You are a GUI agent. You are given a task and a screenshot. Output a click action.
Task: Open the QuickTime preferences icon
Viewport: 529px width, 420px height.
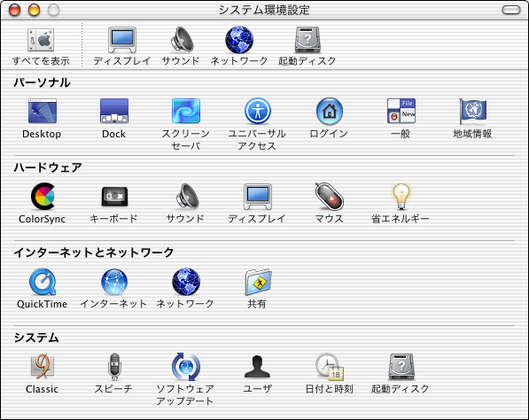click(43, 282)
